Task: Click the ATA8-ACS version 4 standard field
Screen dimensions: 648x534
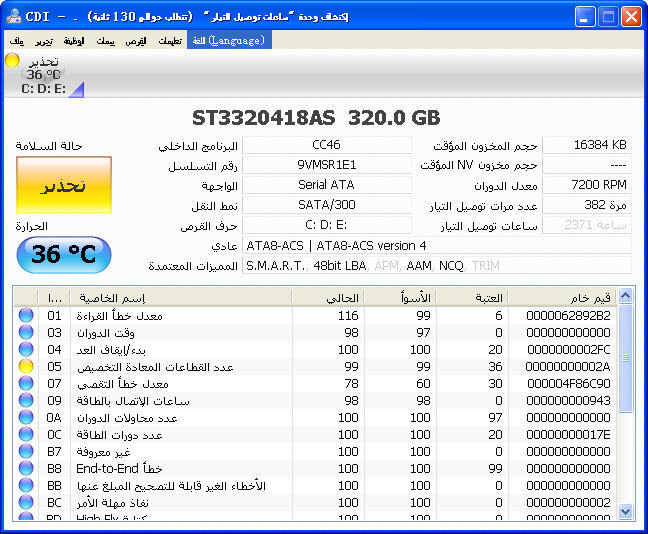Action: click(437, 246)
